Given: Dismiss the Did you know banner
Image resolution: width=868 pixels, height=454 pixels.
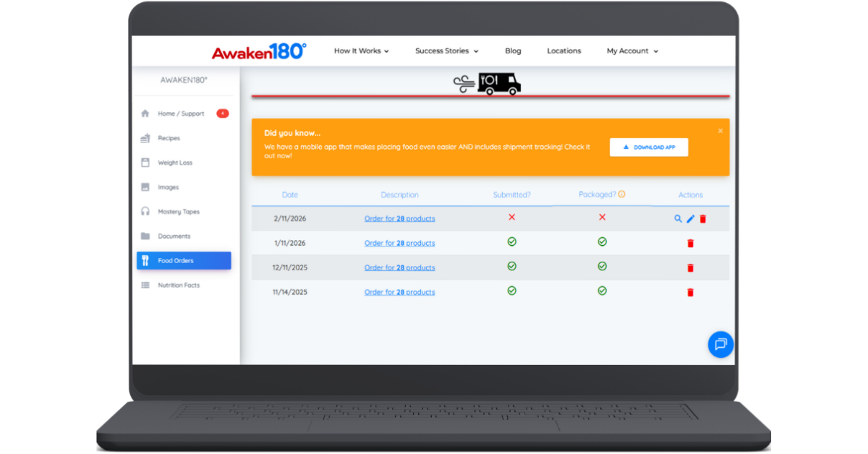Looking at the screenshot, I should coord(720,131).
